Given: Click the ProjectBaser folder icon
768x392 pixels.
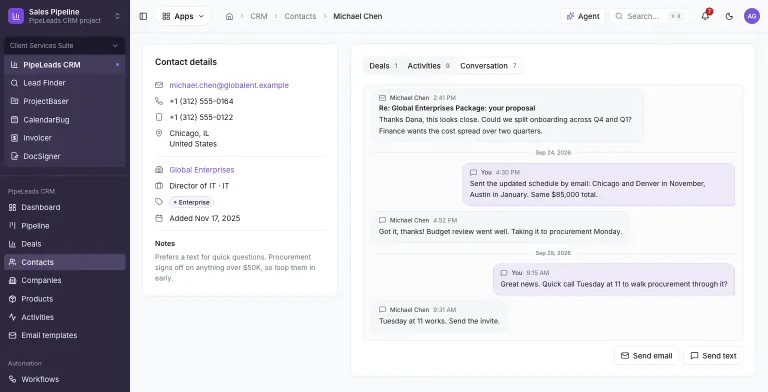Looking at the screenshot, I should point(14,101).
